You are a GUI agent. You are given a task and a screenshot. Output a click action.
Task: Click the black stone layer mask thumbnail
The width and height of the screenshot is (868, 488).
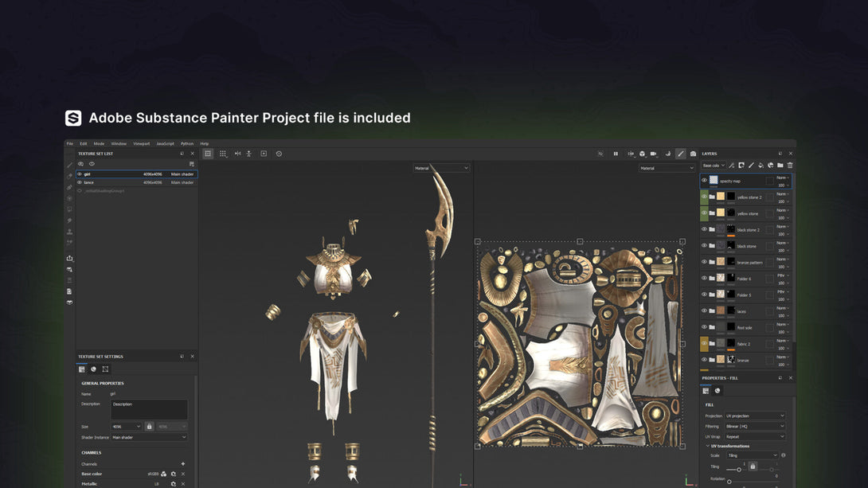pos(731,246)
